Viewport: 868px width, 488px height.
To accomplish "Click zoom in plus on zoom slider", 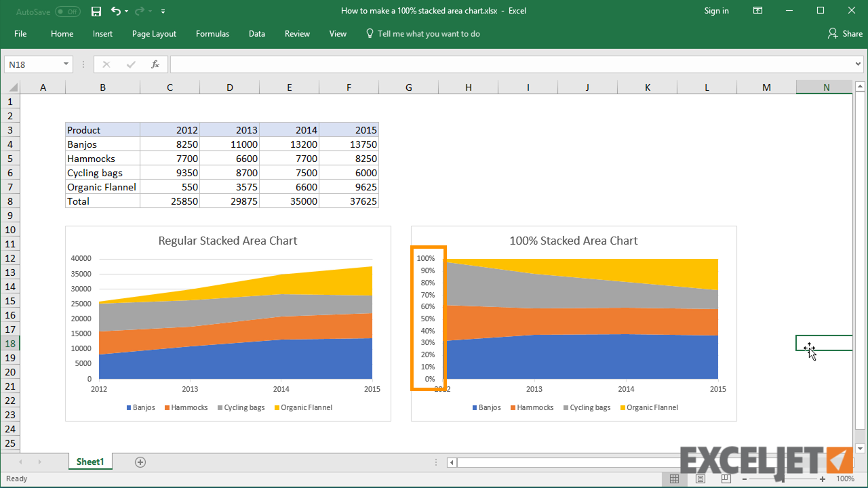I will coord(822,479).
